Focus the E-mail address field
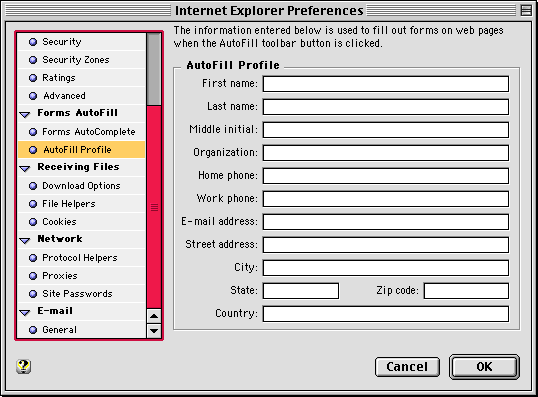 386,222
